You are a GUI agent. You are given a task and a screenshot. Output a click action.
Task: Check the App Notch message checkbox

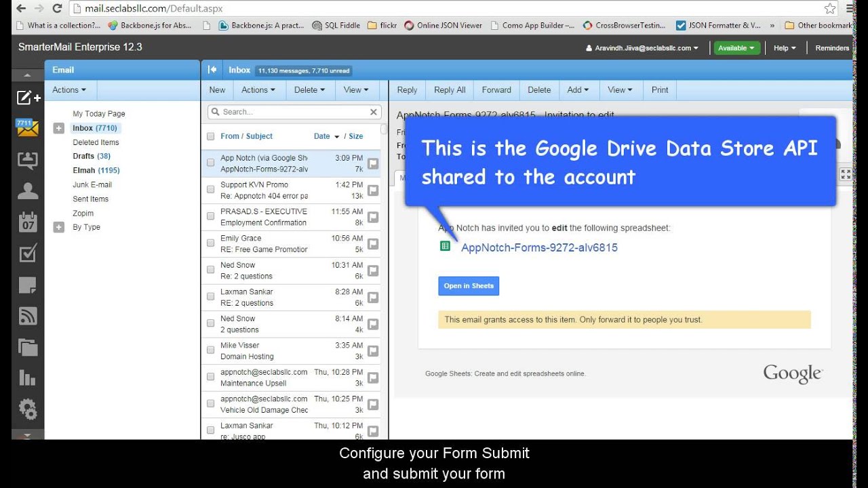point(210,163)
